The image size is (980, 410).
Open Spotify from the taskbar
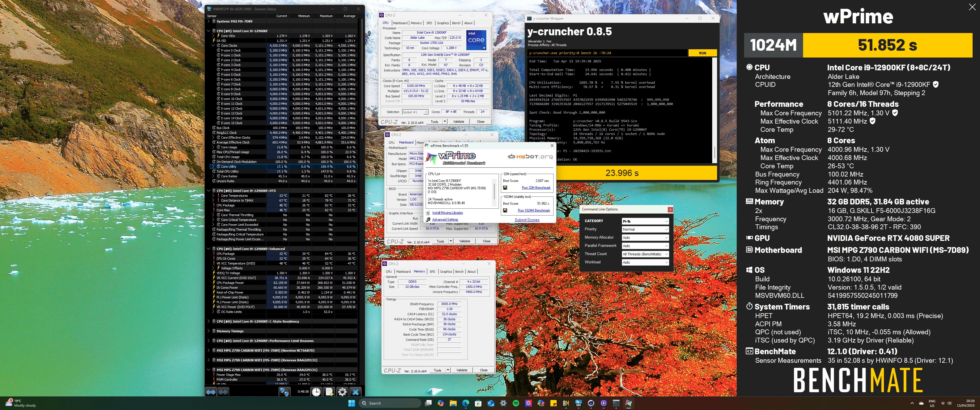coord(516,403)
